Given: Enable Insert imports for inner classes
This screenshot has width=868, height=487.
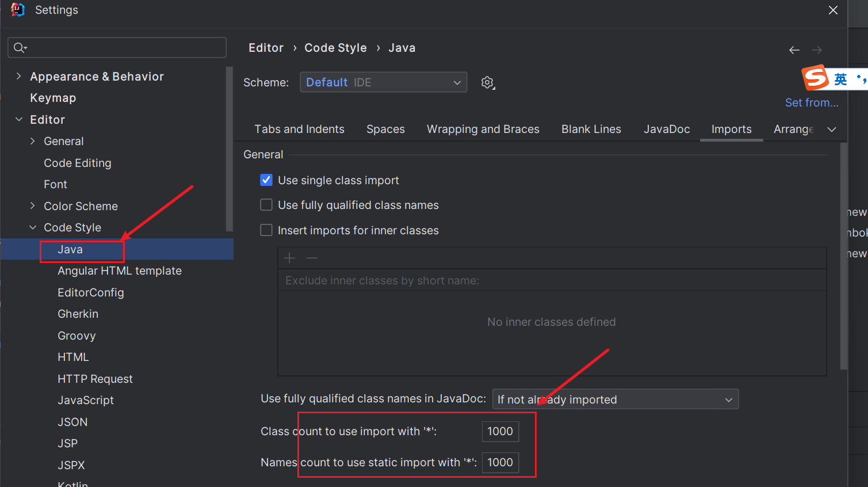Looking at the screenshot, I should tap(266, 230).
